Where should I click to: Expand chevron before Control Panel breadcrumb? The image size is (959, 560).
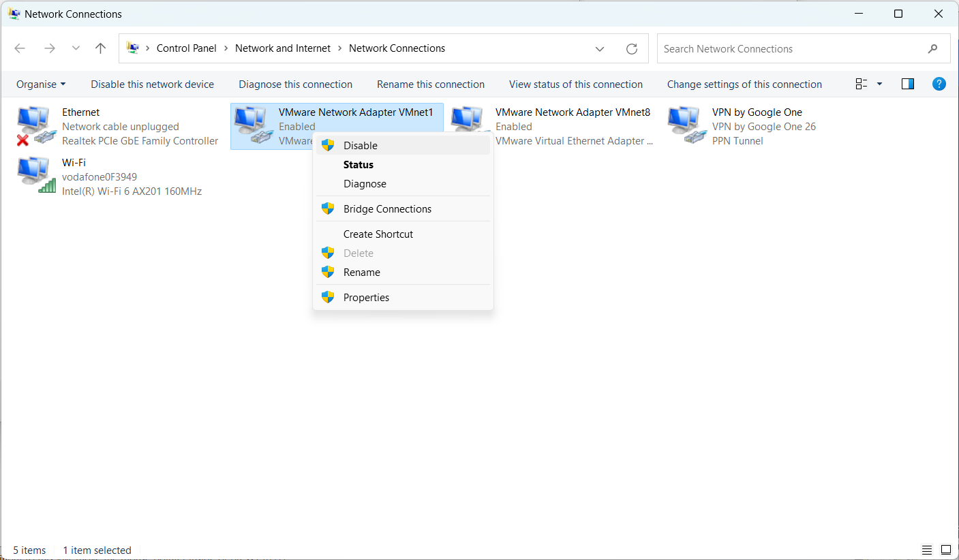(x=147, y=48)
